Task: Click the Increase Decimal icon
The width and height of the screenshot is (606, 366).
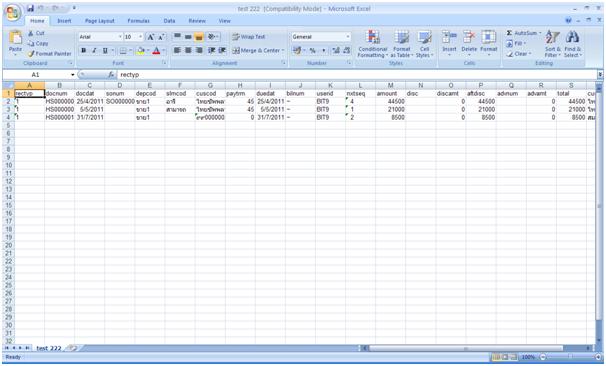Action: tap(335, 51)
